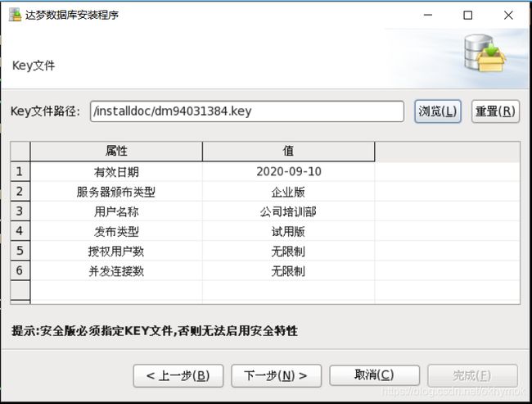Click row header number 2

click(20, 192)
